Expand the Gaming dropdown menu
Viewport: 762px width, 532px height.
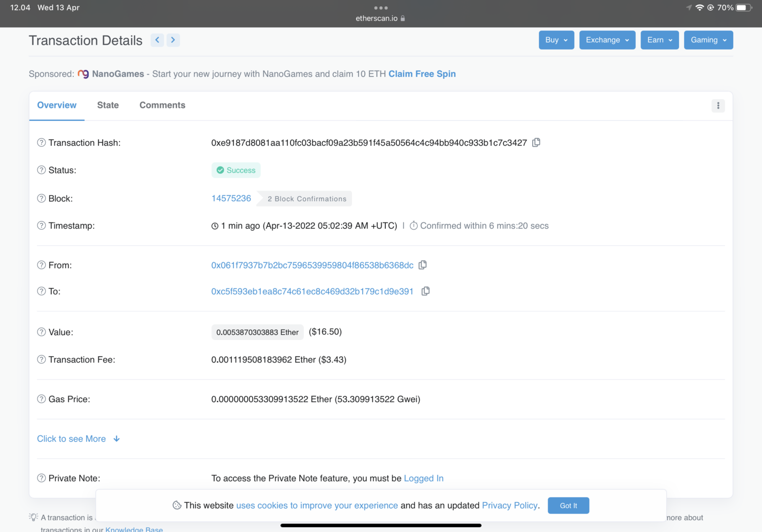pos(708,40)
